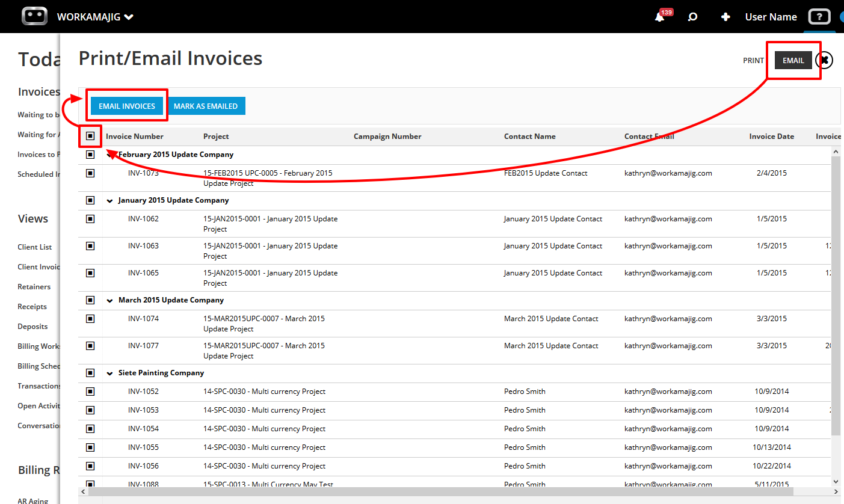This screenshot has width=844, height=504.
Task: Click invoice number INV-1052
Action: pyautogui.click(x=143, y=392)
